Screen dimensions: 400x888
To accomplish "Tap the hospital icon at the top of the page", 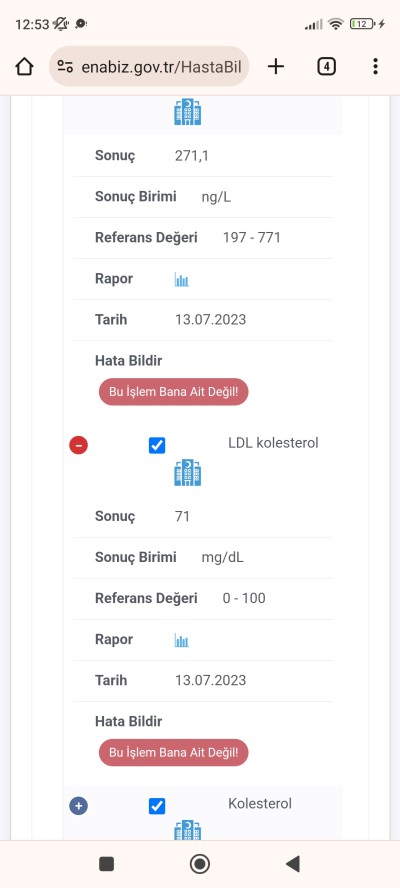I will pyautogui.click(x=188, y=112).
